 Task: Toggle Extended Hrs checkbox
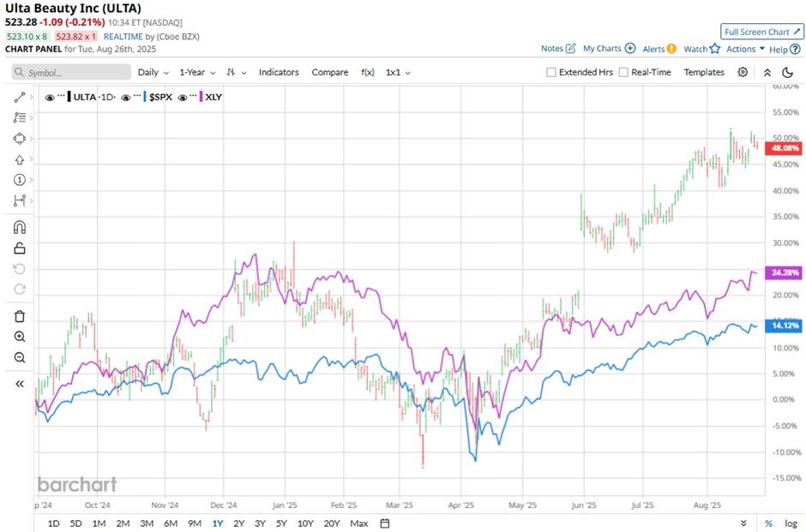(551, 73)
